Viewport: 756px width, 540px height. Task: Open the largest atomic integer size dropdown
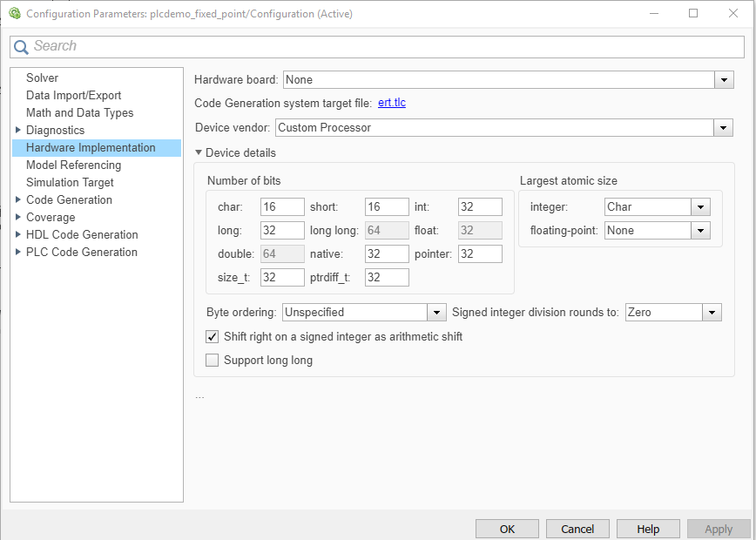(700, 207)
